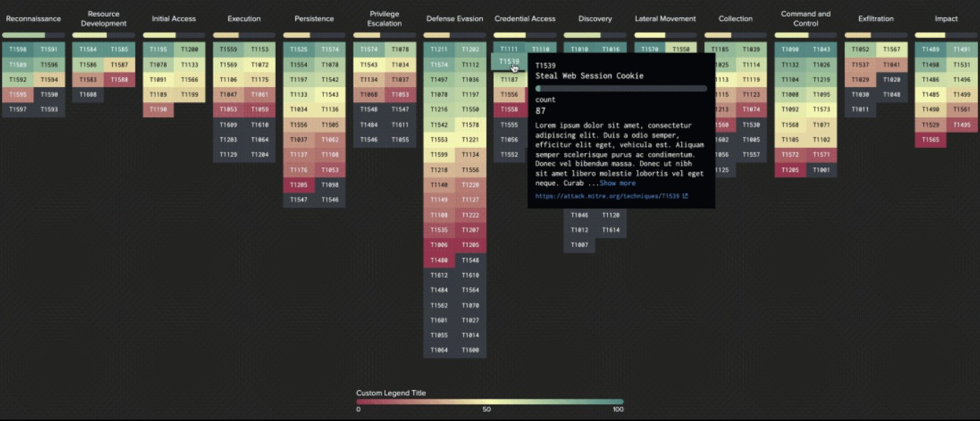Select the highlighted T1539 technique cell
Viewport: 980px width, 421px height.
coord(508,63)
